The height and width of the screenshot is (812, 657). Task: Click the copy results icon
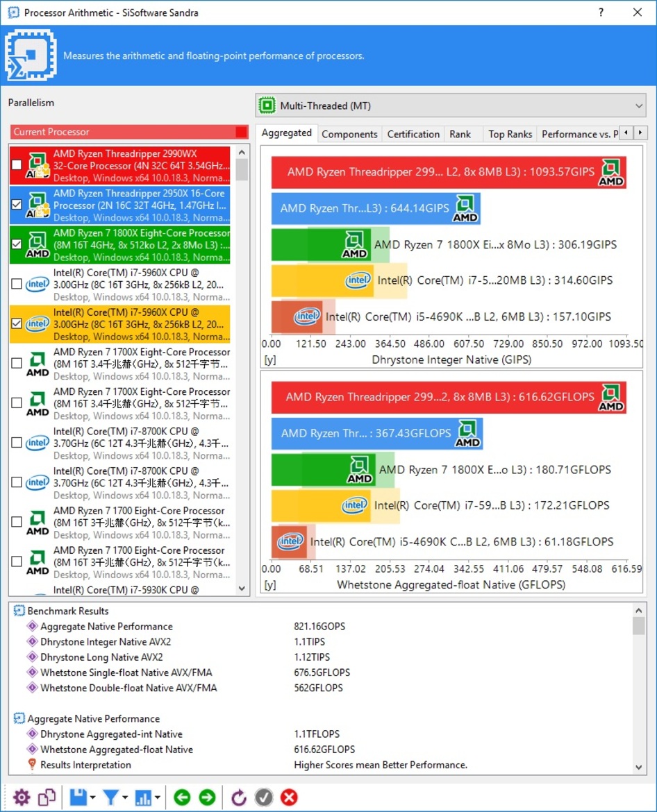47,797
